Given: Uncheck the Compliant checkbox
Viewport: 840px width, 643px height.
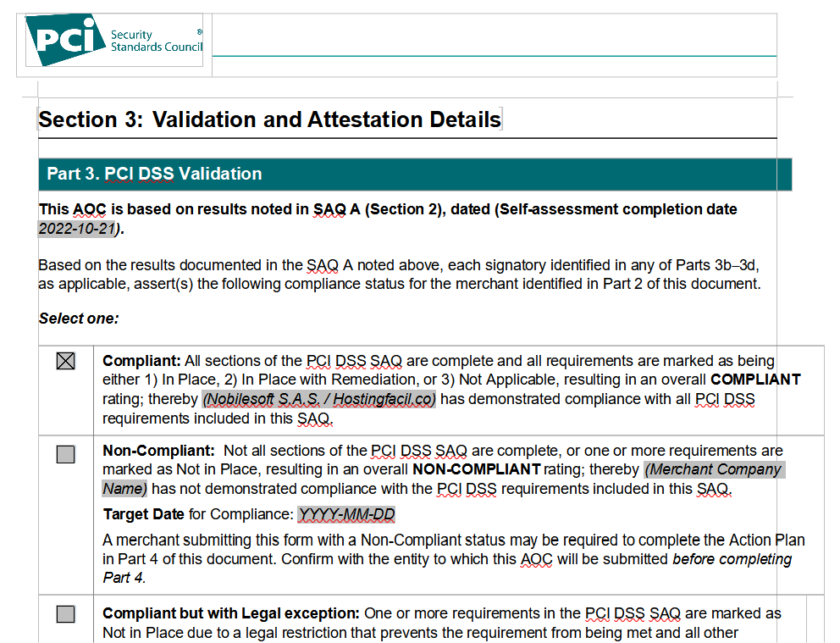Looking at the screenshot, I should [65, 362].
